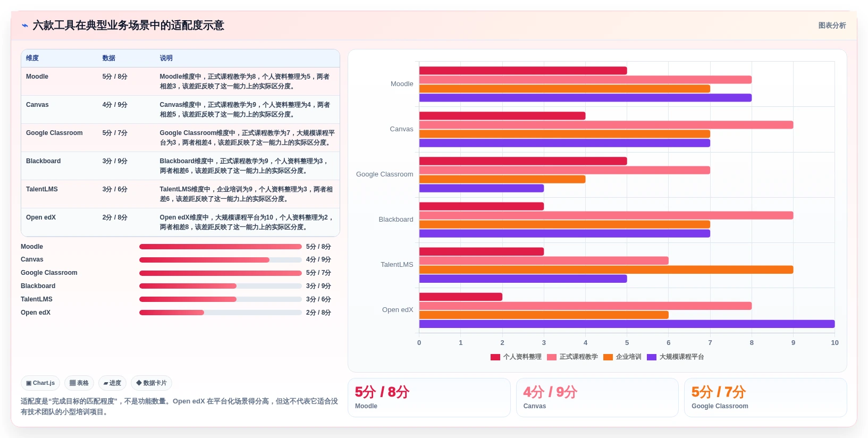Toggle the 正式课程教学 legend swatch
The height and width of the screenshot is (438, 868).
552,357
